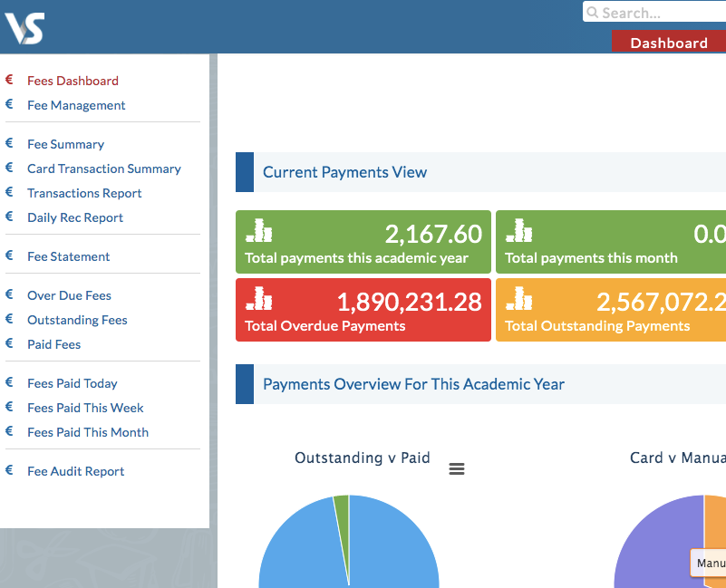Open the Fee Summary report
This screenshot has height=588, width=726.
(65, 144)
